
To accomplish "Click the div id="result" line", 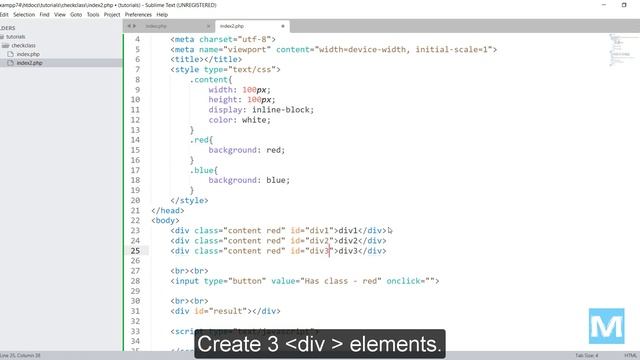I will click(x=225, y=311).
